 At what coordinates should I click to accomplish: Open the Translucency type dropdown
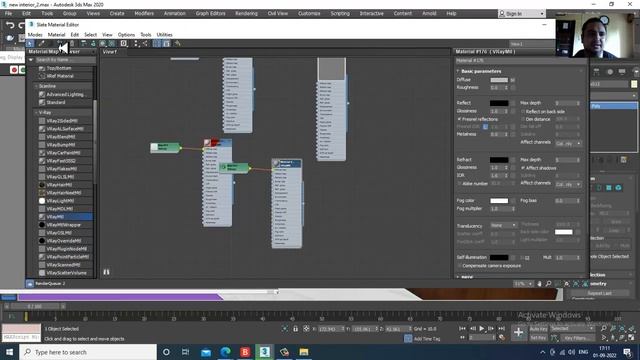pos(503,225)
